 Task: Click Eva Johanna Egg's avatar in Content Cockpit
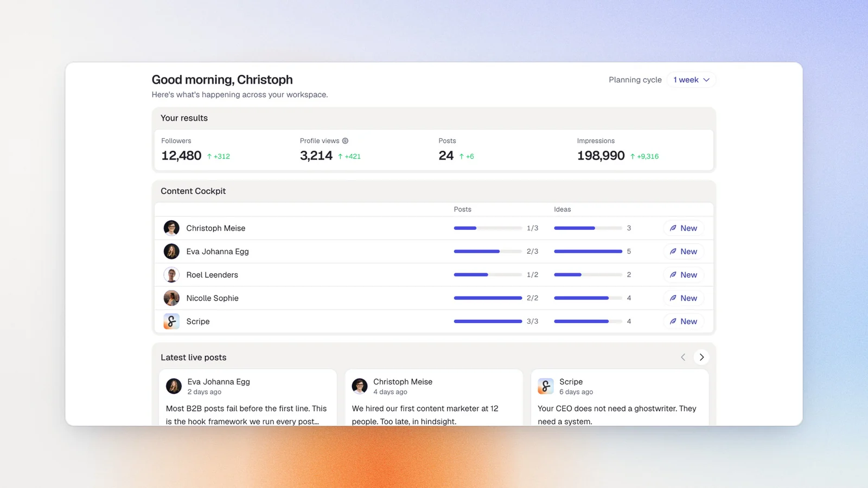pyautogui.click(x=171, y=252)
